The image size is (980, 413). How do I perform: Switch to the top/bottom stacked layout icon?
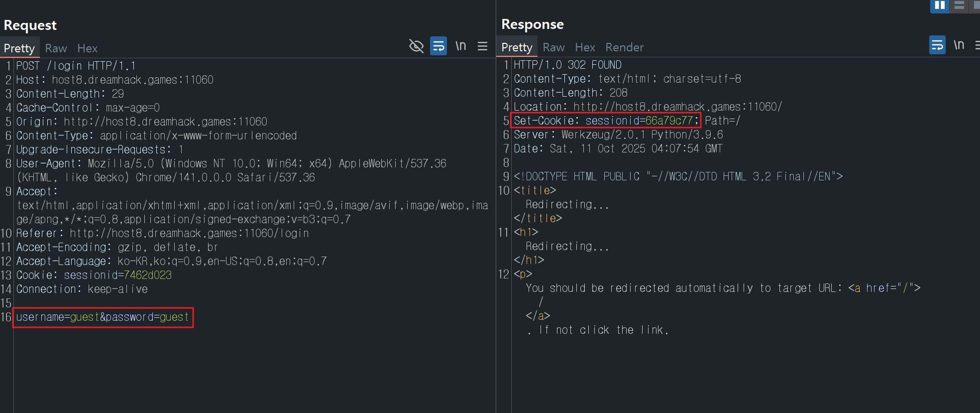[959, 5]
